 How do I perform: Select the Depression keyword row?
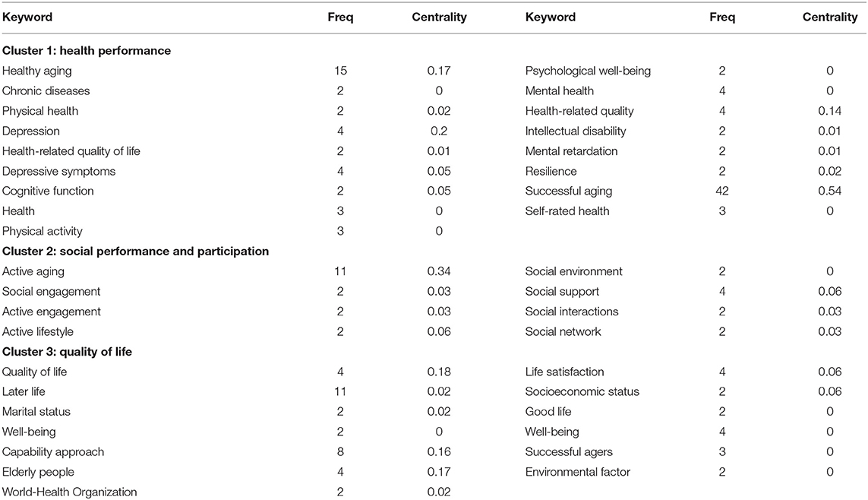pyautogui.click(x=434, y=131)
